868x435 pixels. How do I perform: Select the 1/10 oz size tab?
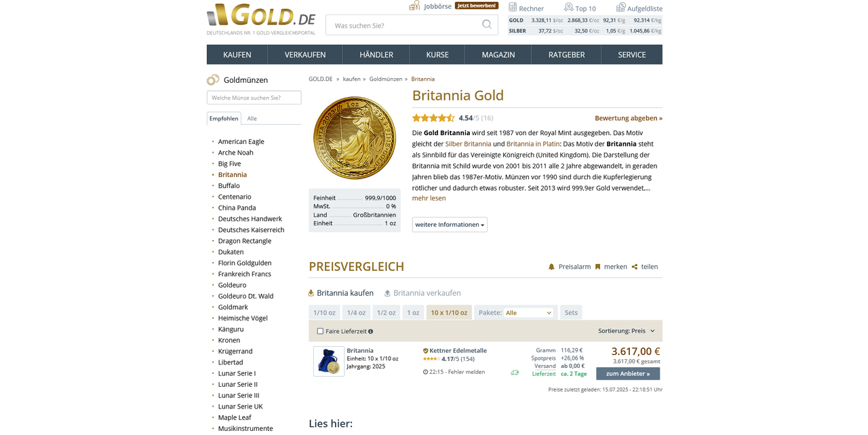(324, 312)
